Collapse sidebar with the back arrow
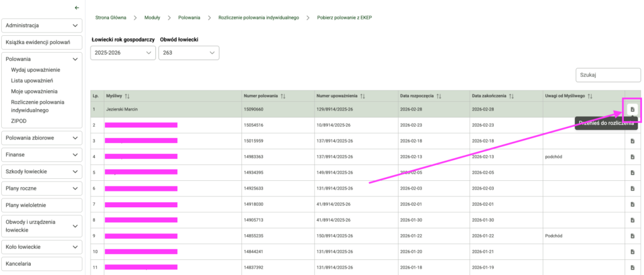Screen dimensions: 644x275 pyautogui.click(x=77, y=8)
